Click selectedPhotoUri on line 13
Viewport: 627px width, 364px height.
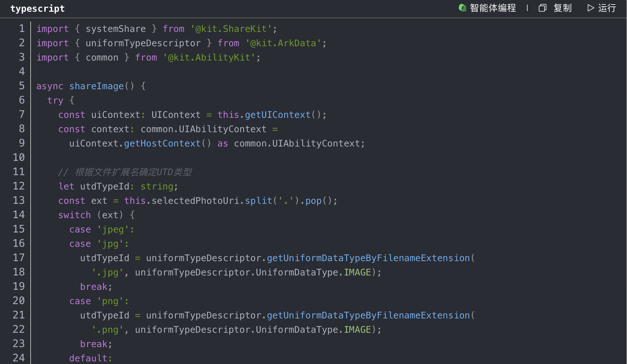click(196, 201)
